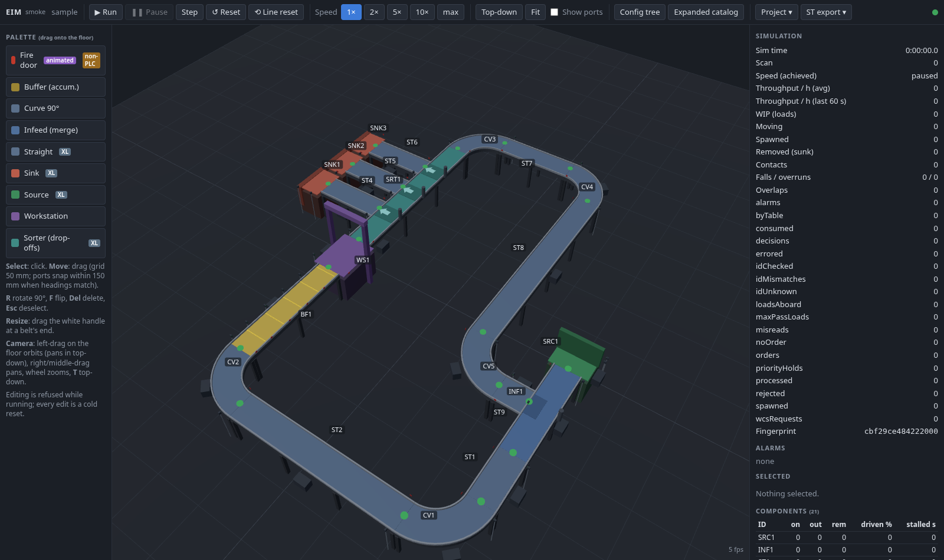Viewport: 944px width, 560px height.
Task: Select Curve 90° palette item
Action: click(x=55, y=108)
